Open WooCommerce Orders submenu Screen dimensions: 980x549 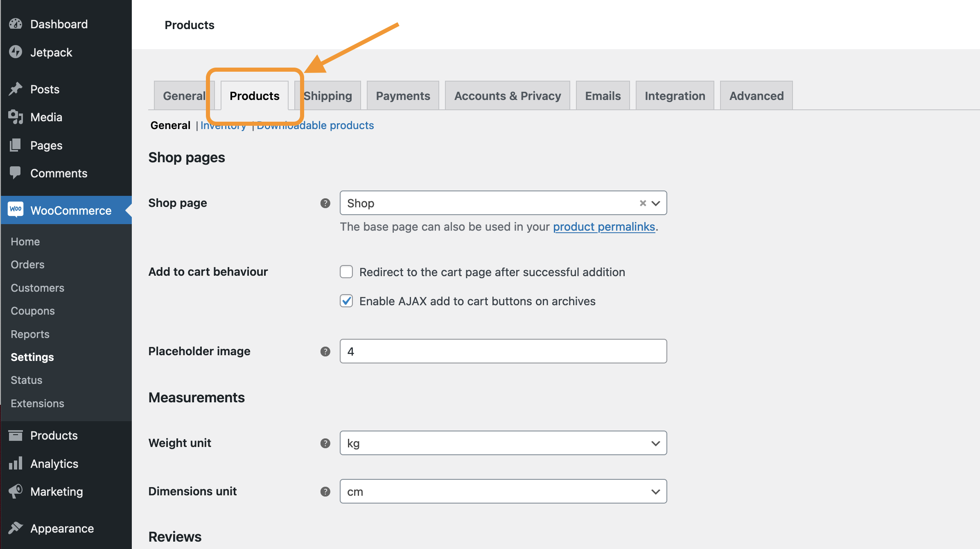click(27, 264)
